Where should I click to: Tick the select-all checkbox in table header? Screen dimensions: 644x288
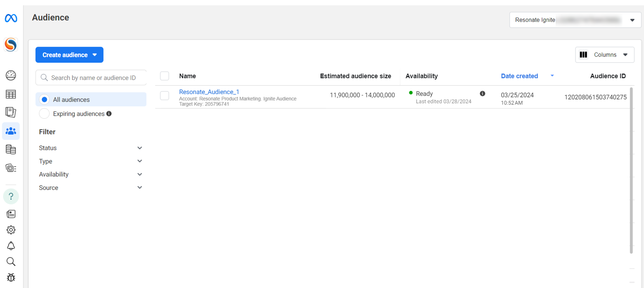165,76
